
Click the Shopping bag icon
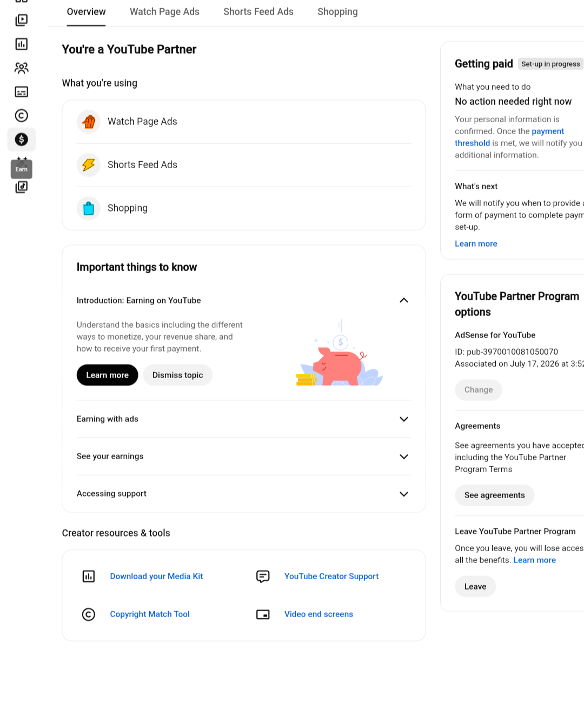(89, 208)
